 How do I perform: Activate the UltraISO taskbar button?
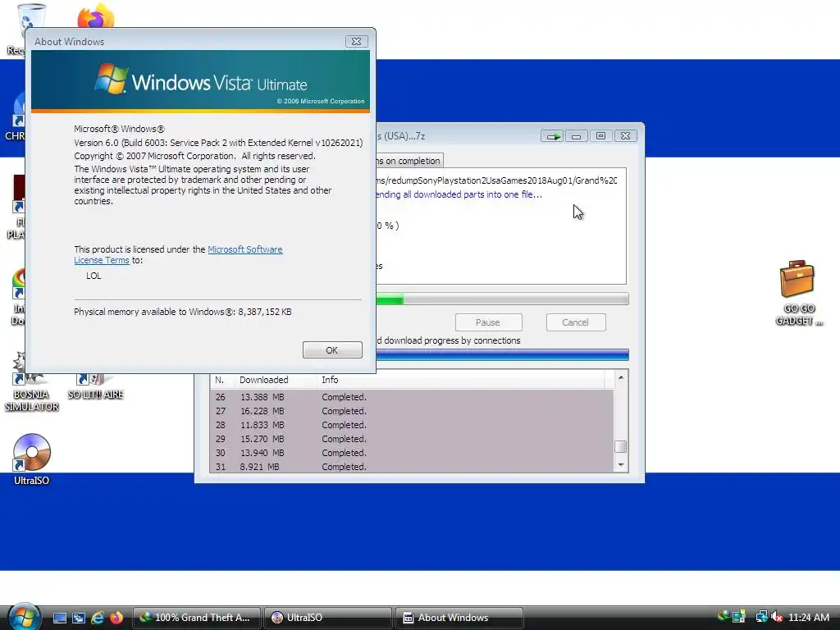tap(327, 618)
